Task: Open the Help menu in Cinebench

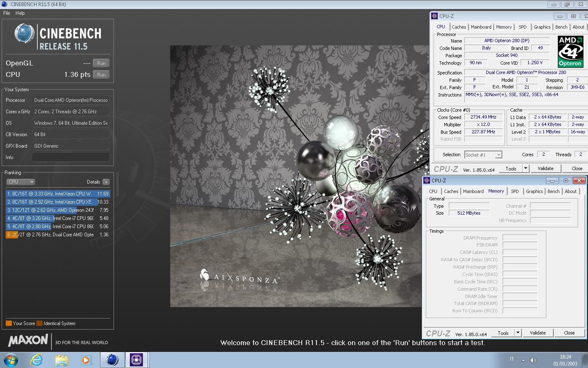Action: coord(20,13)
